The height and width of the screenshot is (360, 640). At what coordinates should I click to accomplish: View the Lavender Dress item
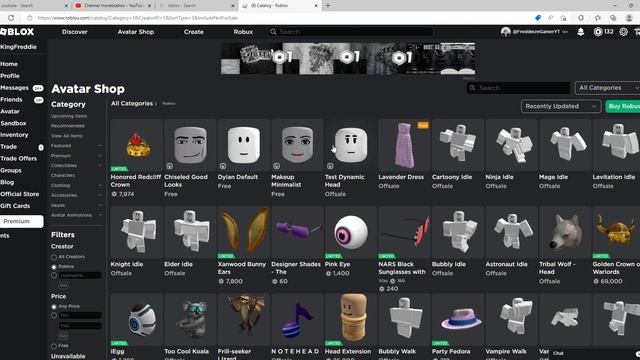pyautogui.click(x=404, y=145)
